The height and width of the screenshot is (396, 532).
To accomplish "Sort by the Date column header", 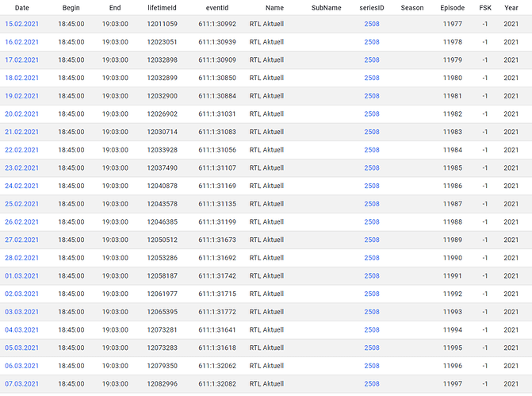I will pyautogui.click(x=21, y=8).
